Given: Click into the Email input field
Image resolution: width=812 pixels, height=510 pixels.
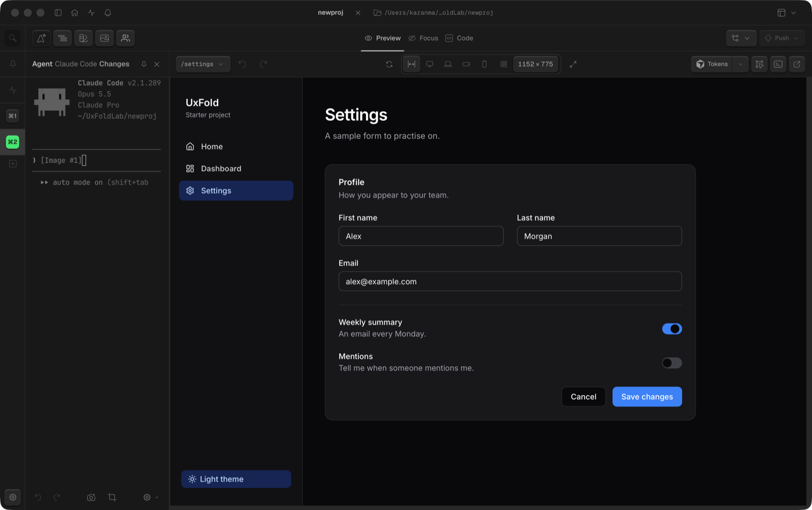Looking at the screenshot, I should 510,281.
